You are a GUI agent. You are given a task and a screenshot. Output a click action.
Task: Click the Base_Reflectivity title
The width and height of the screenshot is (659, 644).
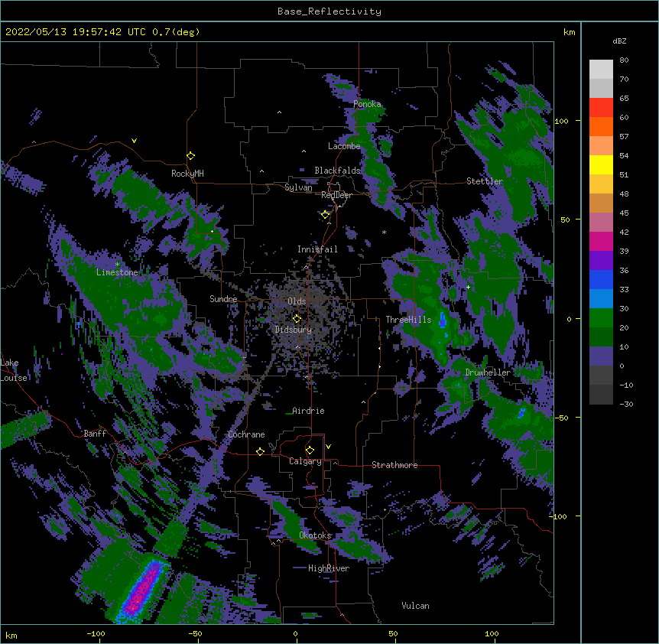(329, 11)
